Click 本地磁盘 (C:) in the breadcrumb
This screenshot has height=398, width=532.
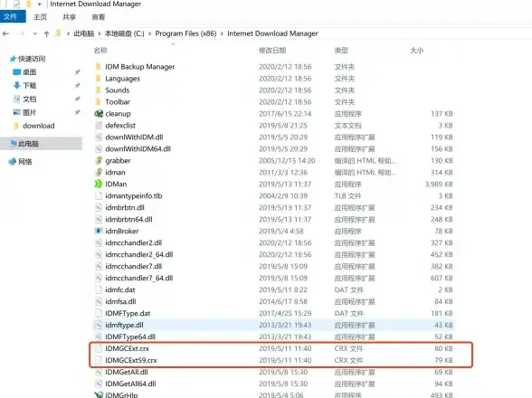(x=124, y=33)
